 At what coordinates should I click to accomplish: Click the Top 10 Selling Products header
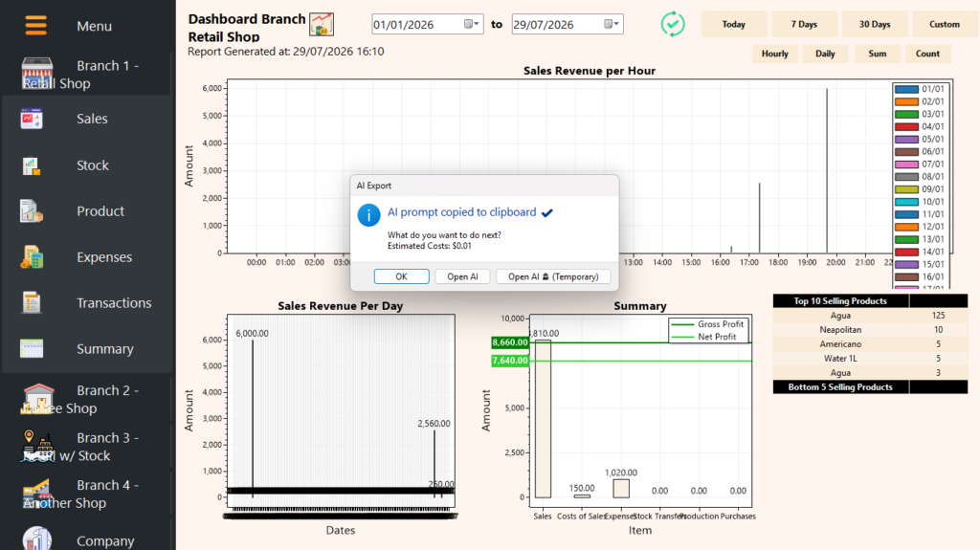coord(840,301)
